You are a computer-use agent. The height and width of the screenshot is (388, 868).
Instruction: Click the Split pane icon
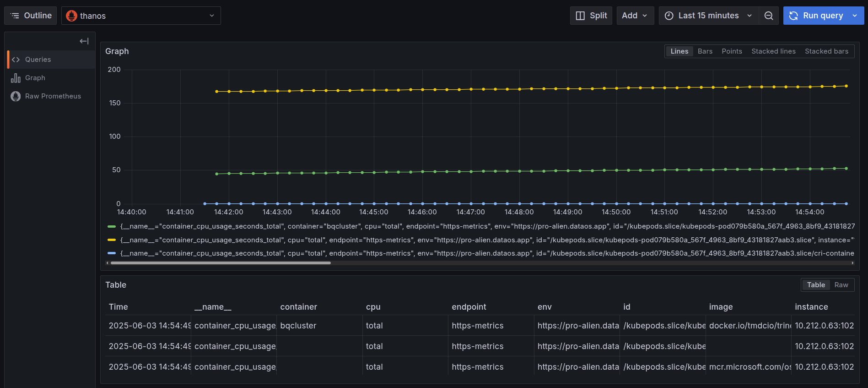[x=580, y=16]
